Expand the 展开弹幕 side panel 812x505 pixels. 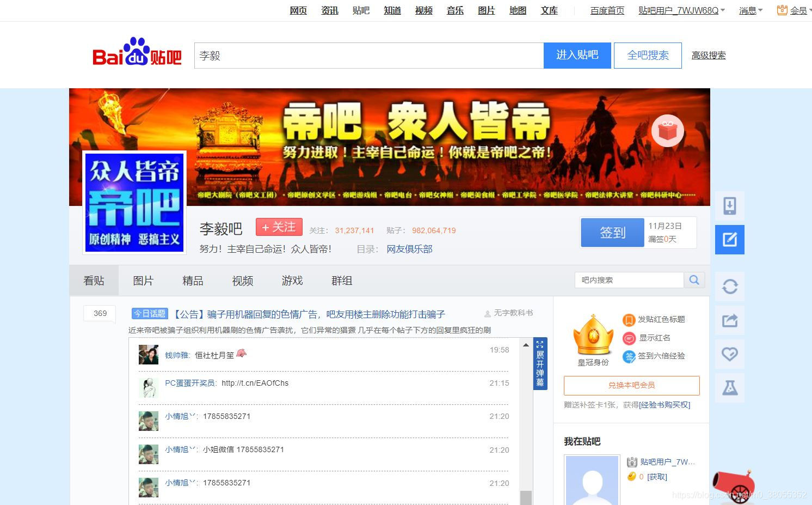pos(540,363)
